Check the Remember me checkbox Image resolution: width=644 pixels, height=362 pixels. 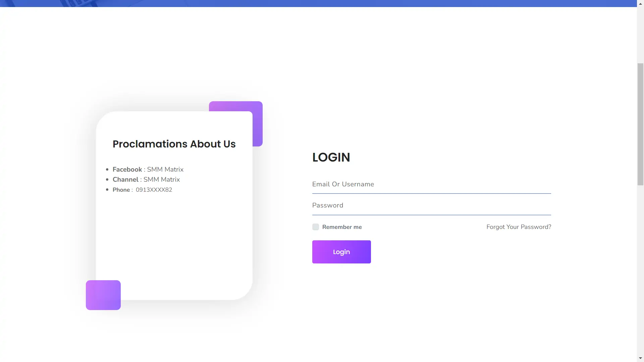(x=315, y=227)
